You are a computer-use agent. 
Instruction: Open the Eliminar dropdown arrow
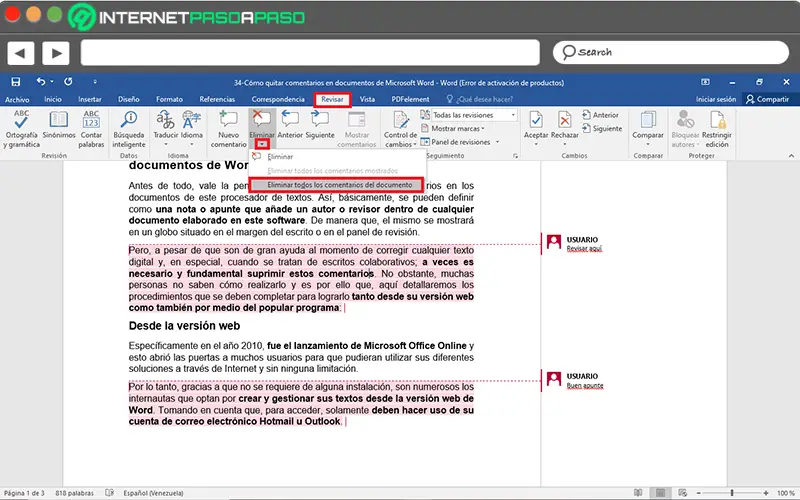(262, 144)
